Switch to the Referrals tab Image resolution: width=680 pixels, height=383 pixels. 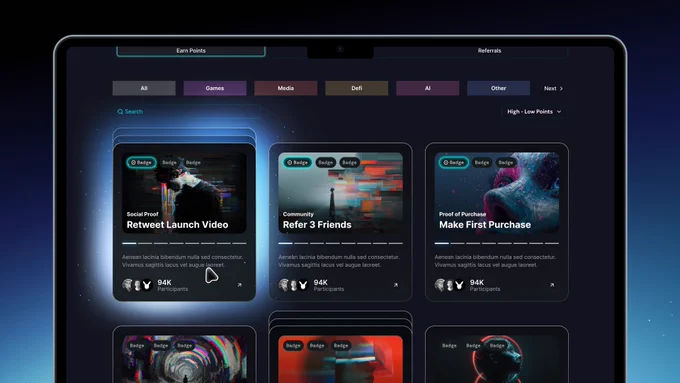(489, 51)
